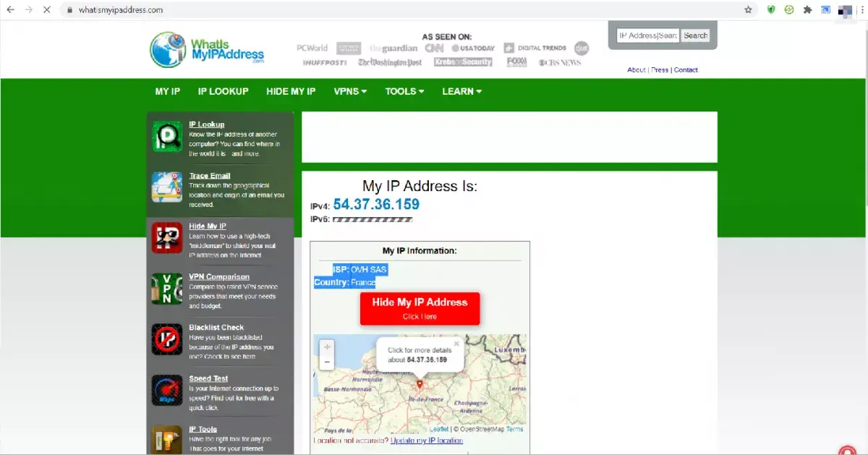The image size is (868, 455).
Task: Click the My IP Information heading
Action: click(420, 251)
